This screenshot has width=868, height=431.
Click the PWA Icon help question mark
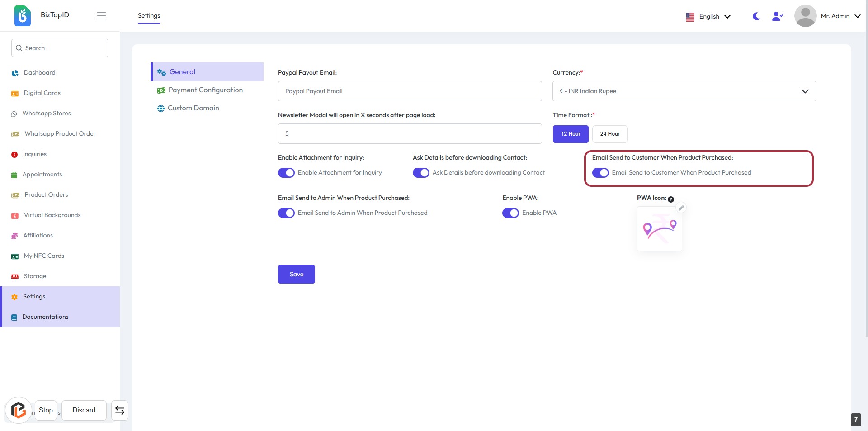(x=671, y=199)
